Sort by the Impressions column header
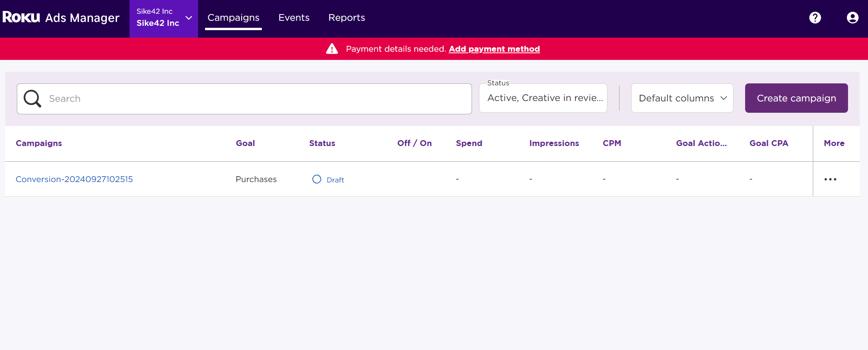Screen dimensions: 868x350 [554, 143]
